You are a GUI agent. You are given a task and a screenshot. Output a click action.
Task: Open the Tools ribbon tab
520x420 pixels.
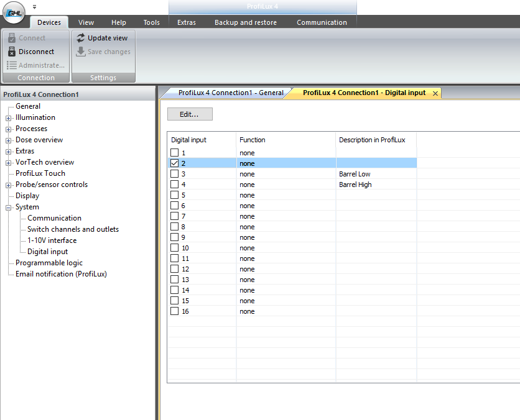[x=151, y=22]
